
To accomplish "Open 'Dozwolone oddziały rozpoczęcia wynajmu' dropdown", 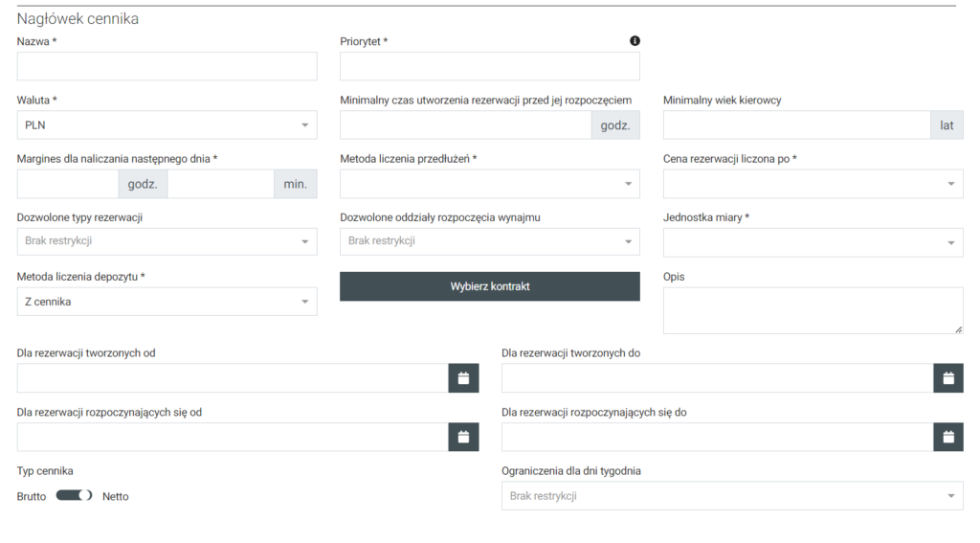I will point(489,241).
